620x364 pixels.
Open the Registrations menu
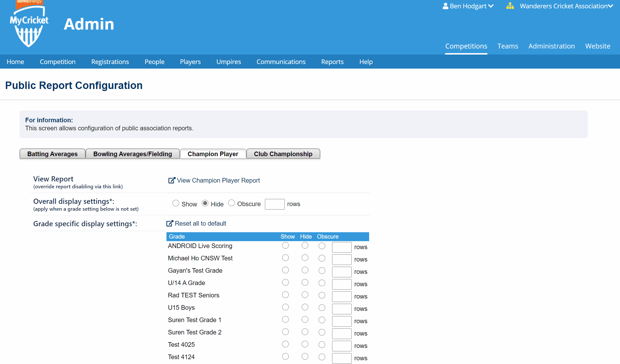coord(110,62)
